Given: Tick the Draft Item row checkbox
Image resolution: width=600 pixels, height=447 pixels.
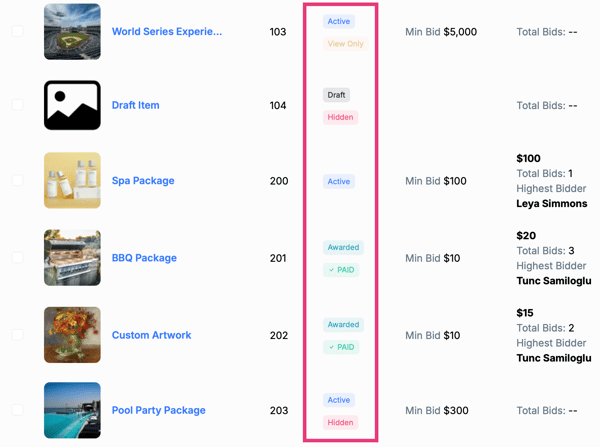Looking at the screenshot, I should (x=17, y=105).
